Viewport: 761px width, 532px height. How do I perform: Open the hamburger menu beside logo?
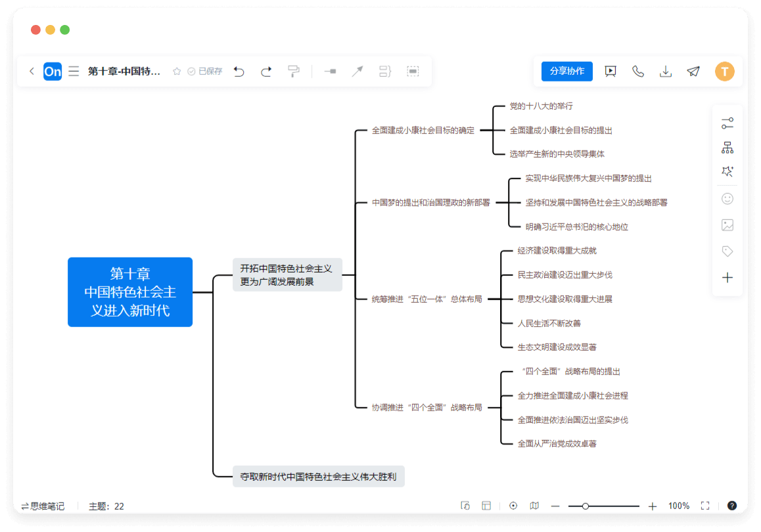tap(74, 72)
